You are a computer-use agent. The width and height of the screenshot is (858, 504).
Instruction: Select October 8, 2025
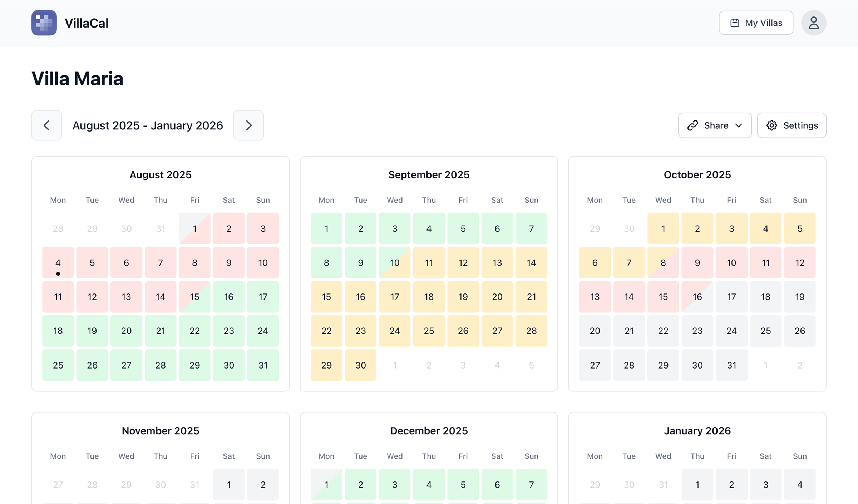pyautogui.click(x=663, y=263)
